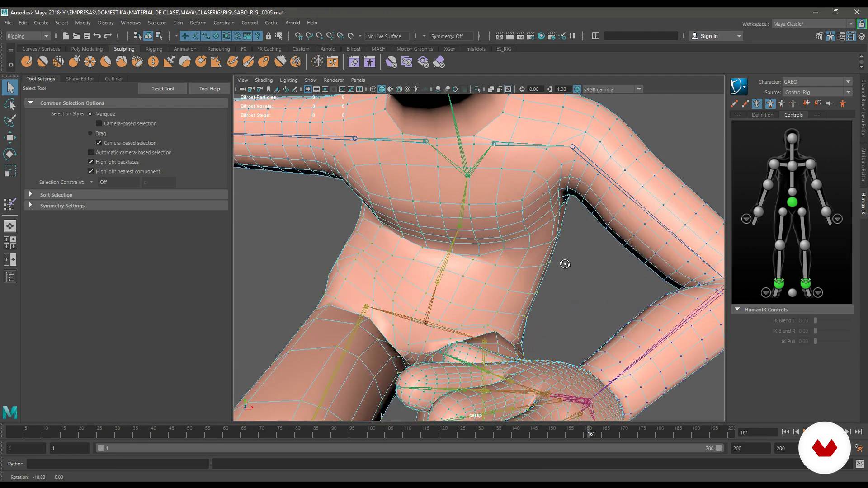Go to start of playback range
The image size is (868, 488).
tap(786, 432)
